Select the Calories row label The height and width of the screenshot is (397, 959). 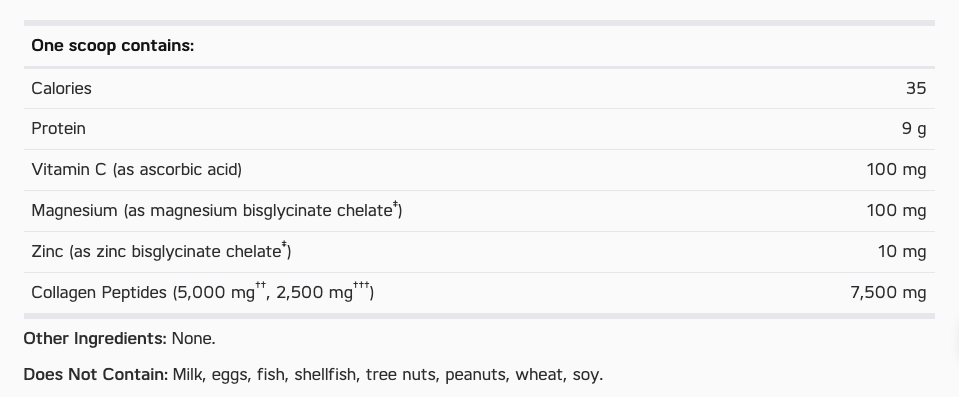coord(61,88)
